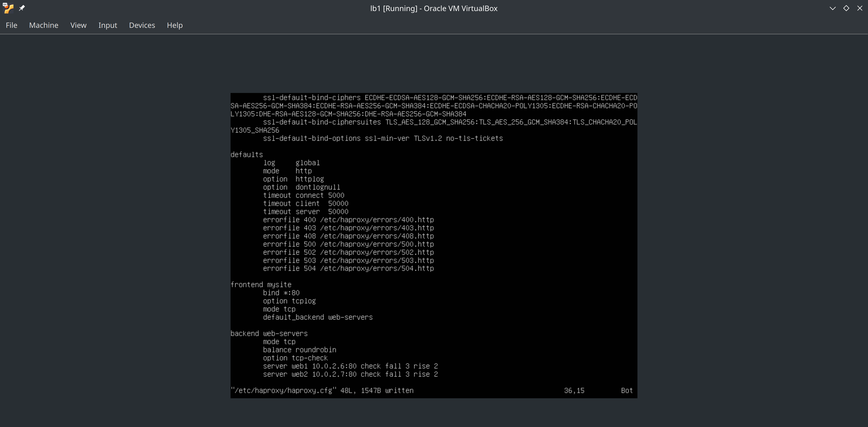Screen dimensions: 868x427
Task: Minimize the lb1 VirtualBox window
Action: tap(833, 8)
